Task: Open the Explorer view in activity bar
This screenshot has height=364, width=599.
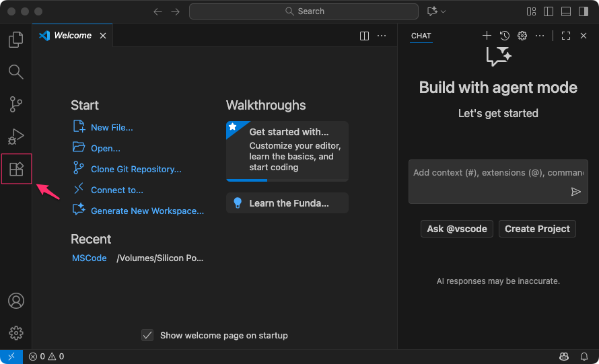Action: (x=15, y=40)
